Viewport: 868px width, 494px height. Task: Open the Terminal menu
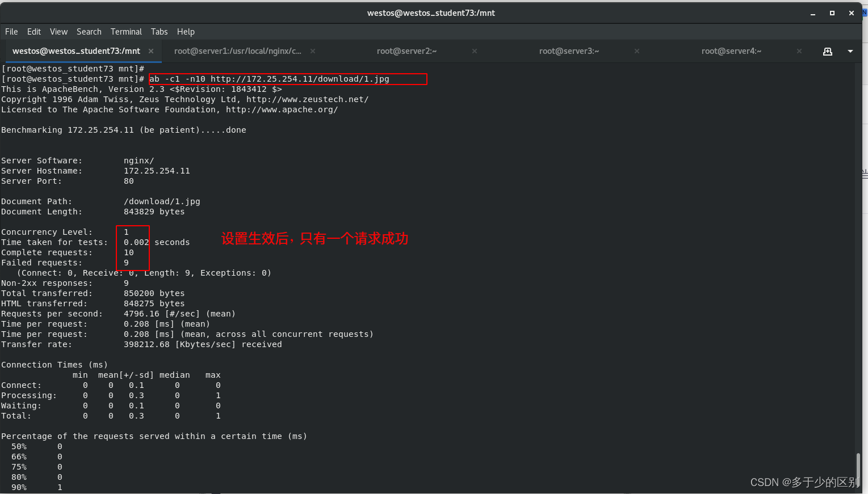pos(126,32)
